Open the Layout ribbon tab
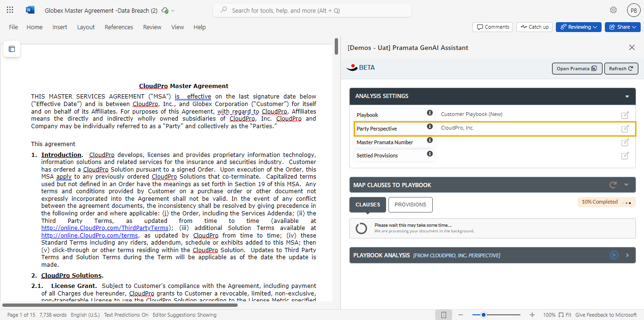Image resolution: width=644 pixels, height=320 pixels. pyautogui.click(x=86, y=27)
